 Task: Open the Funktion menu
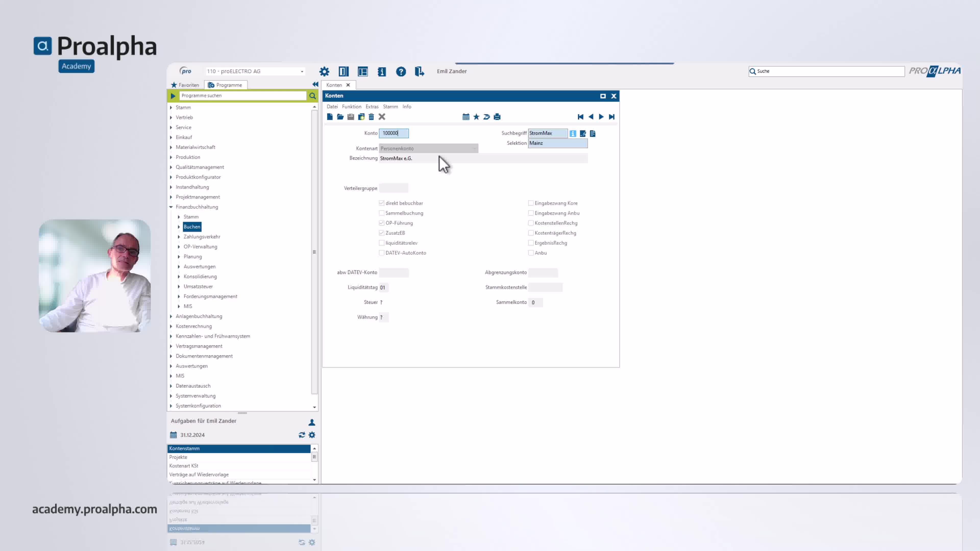pyautogui.click(x=351, y=106)
